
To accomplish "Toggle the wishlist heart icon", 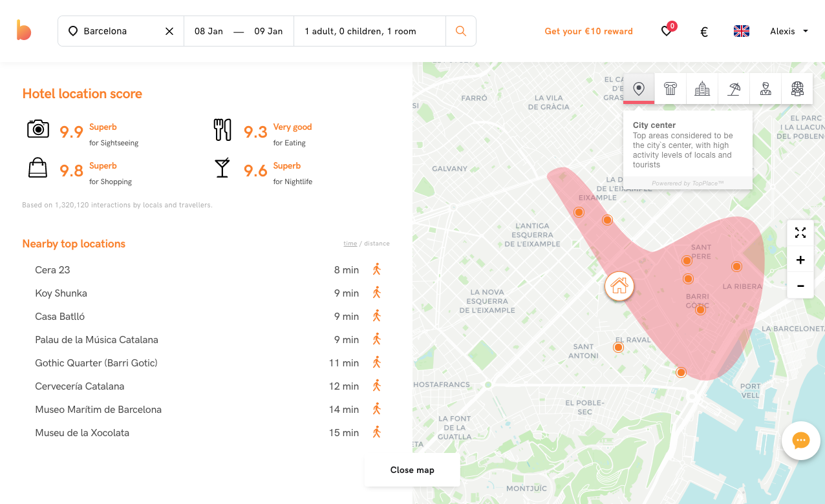I will [x=666, y=30].
